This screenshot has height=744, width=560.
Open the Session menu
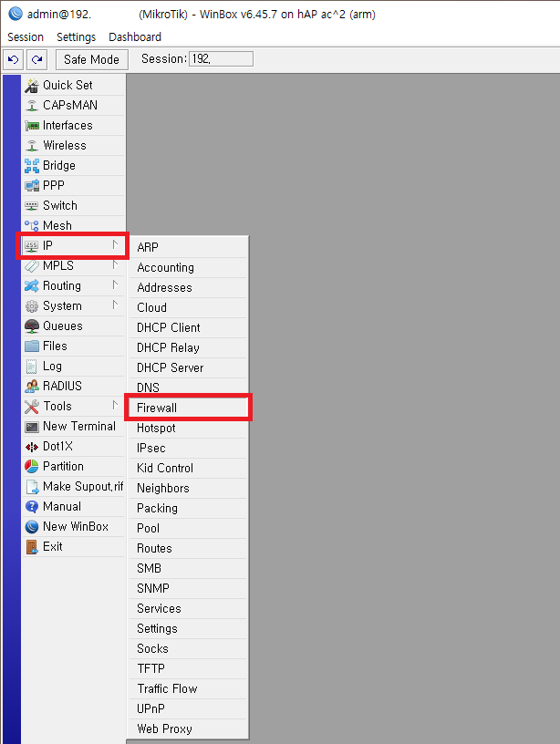(26, 37)
